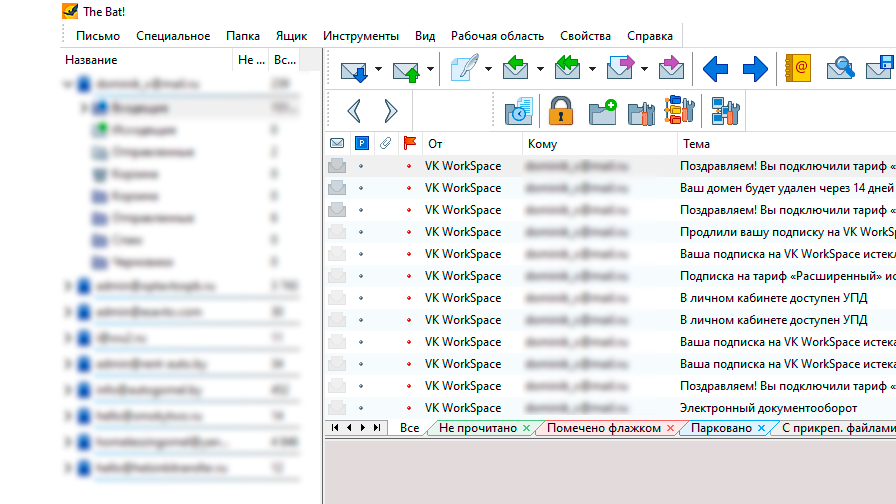Screen dimensions: 896x504
Task: Open the 'Инструменты' menu
Action: coord(360,36)
